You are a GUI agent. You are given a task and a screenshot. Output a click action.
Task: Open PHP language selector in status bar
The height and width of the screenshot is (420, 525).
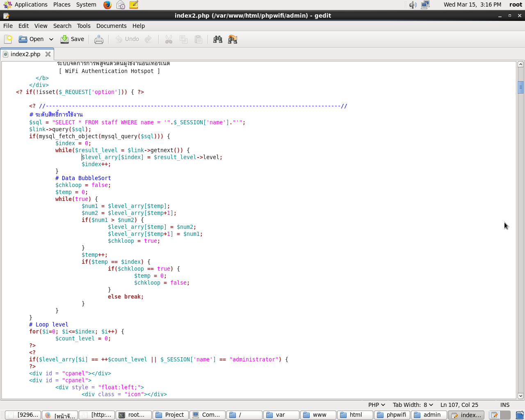tap(377, 404)
